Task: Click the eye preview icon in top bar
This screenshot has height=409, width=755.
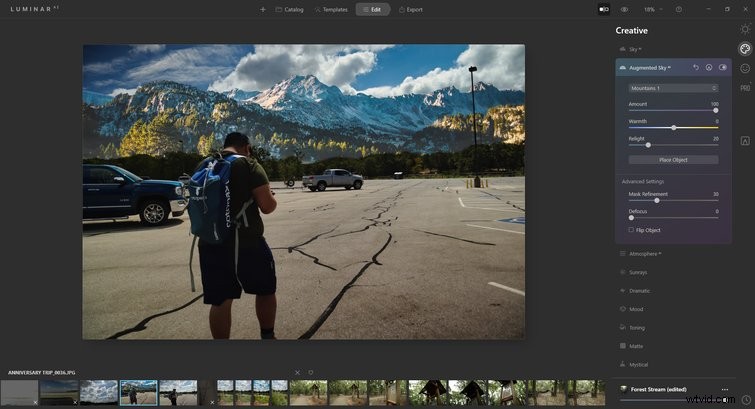Action: [x=625, y=9]
